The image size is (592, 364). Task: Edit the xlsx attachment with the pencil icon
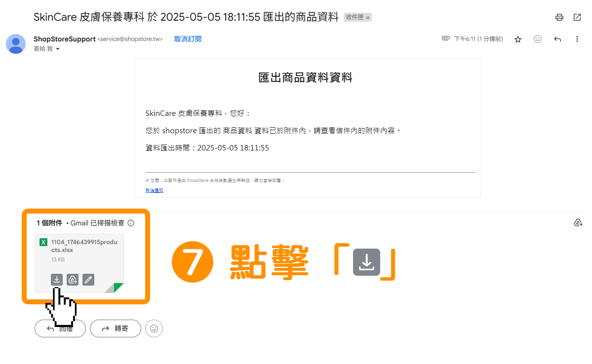click(88, 280)
